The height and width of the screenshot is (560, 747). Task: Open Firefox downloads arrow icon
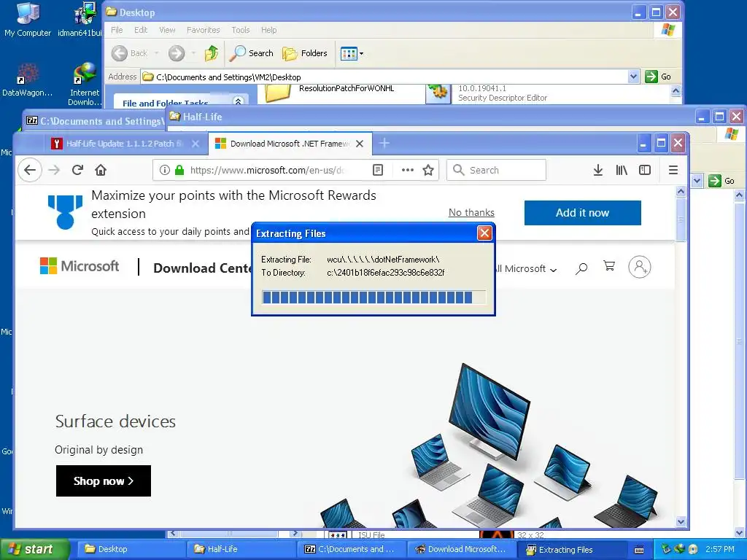click(x=598, y=170)
